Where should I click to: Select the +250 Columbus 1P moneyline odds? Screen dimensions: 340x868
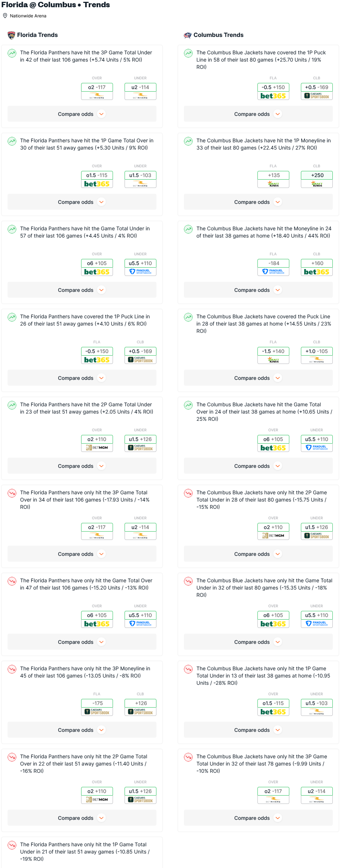pos(317,175)
